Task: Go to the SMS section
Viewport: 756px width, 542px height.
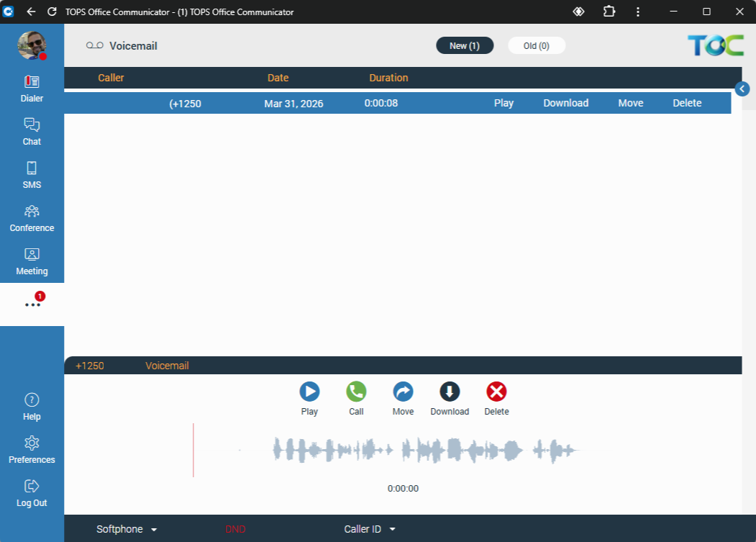Action: click(x=32, y=175)
